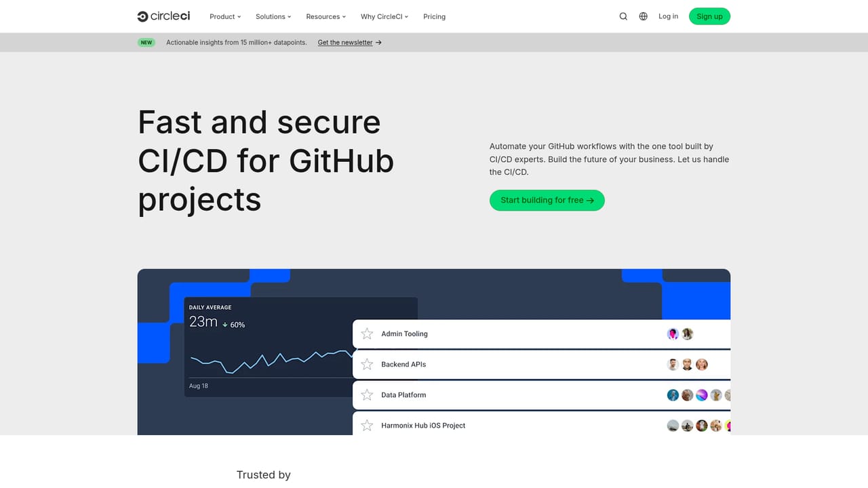The height and width of the screenshot is (488, 868).
Task: Select the Backend APIs project name
Action: point(403,364)
